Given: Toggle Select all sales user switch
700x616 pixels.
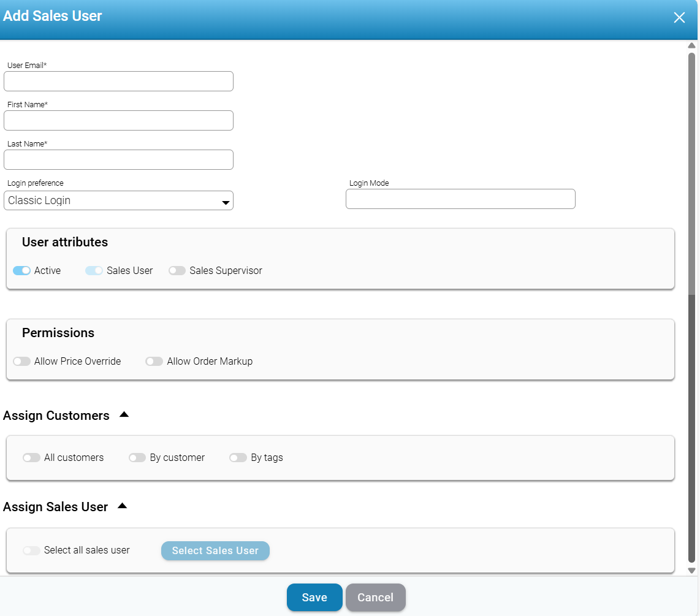Looking at the screenshot, I should pos(31,550).
